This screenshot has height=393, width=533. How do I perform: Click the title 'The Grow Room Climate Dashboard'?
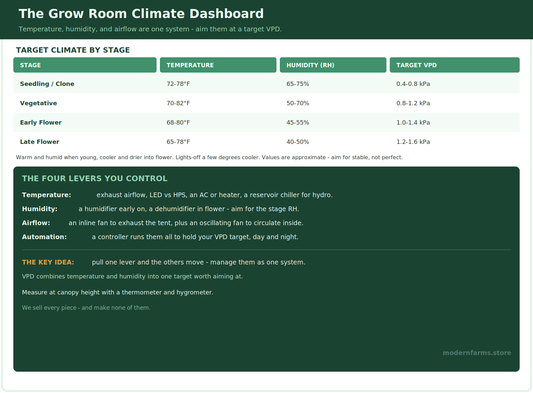(x=141, y=14)
